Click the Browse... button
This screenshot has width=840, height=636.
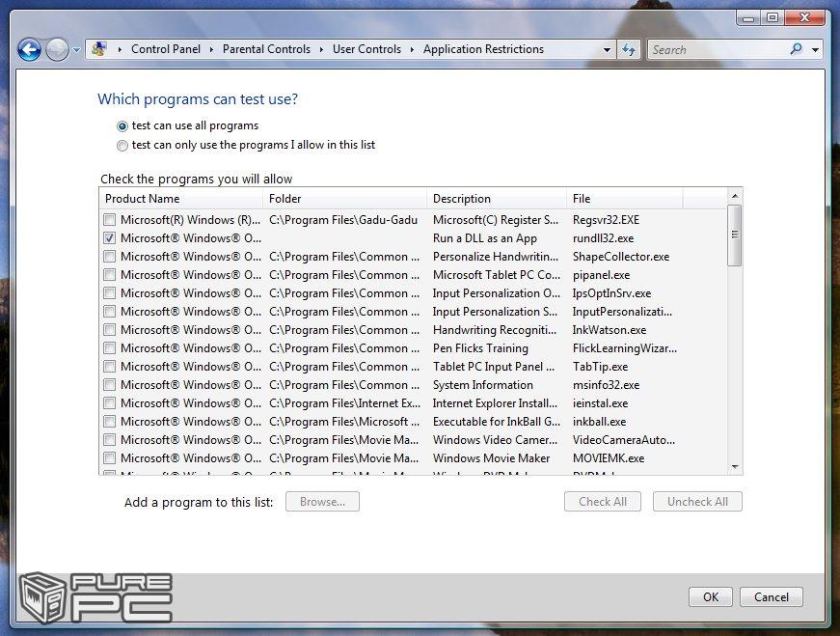click(x=322, y=502)
